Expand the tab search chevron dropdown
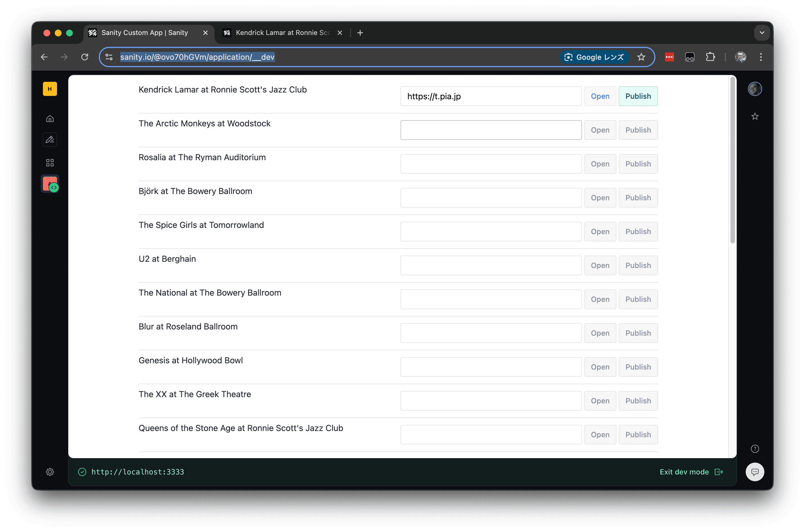 (762, 32)
